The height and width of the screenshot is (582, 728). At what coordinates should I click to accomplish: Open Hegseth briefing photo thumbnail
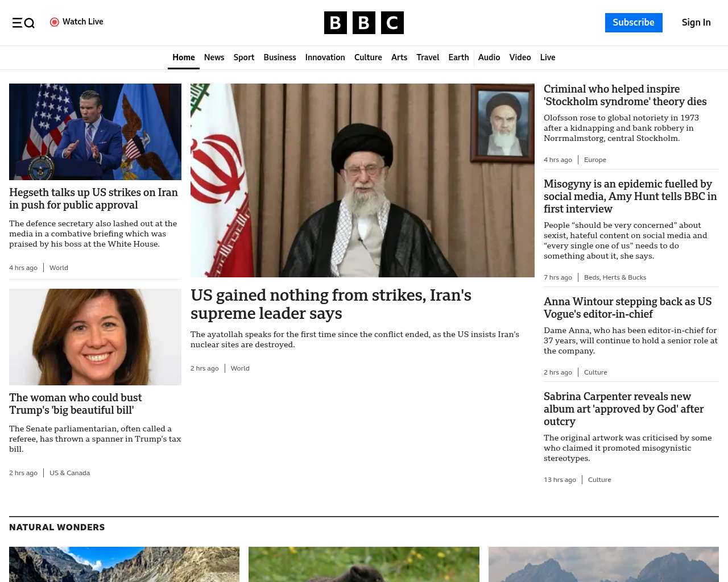pos(95,132)
